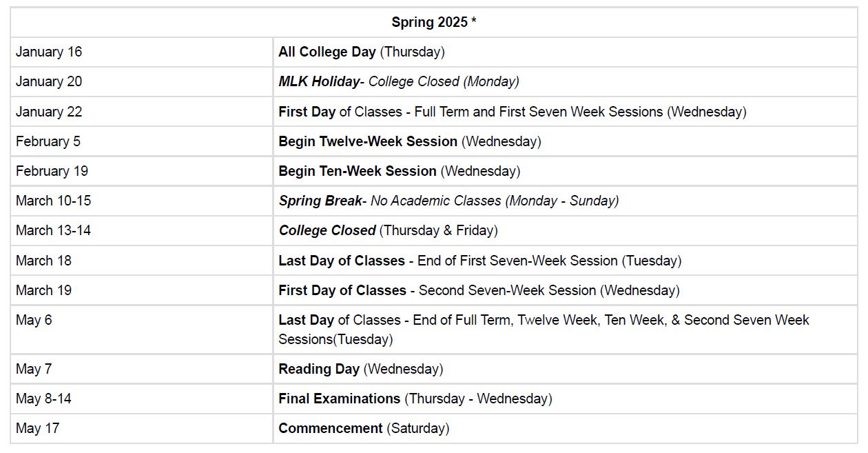
Task: Click the February 5 date cell
Action: 142,141
